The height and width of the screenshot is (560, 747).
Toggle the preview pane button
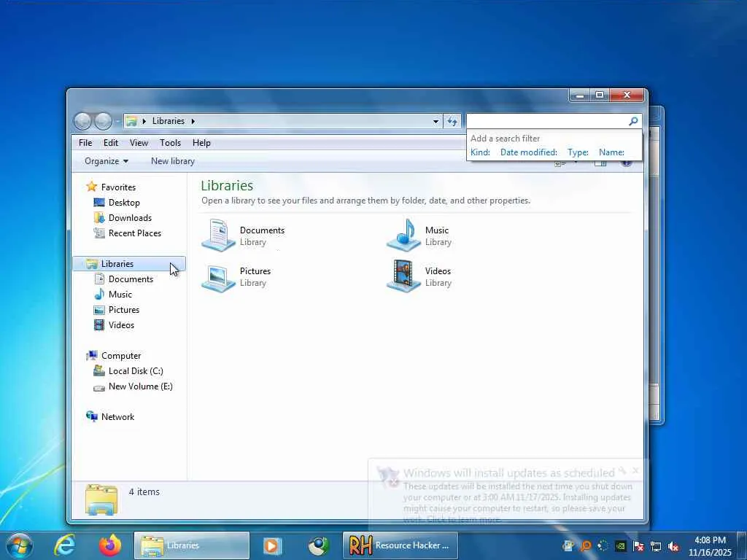click(600, 163)
